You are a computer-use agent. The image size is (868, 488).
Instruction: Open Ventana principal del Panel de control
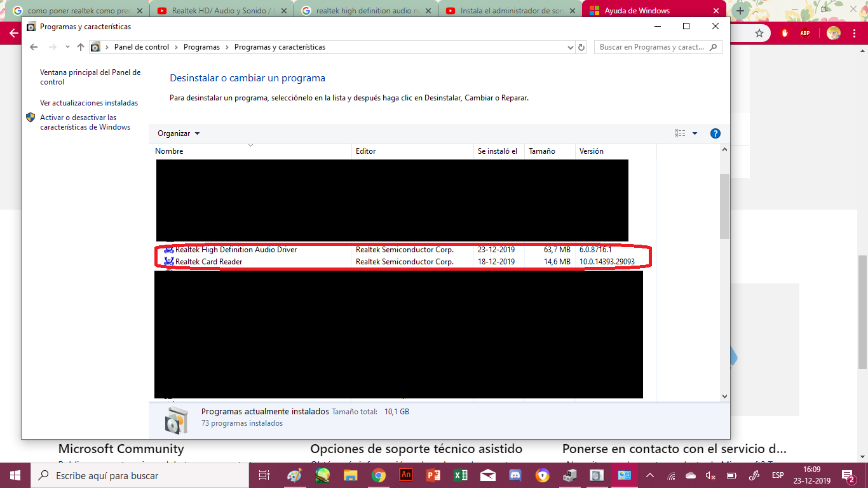point(90,77)
